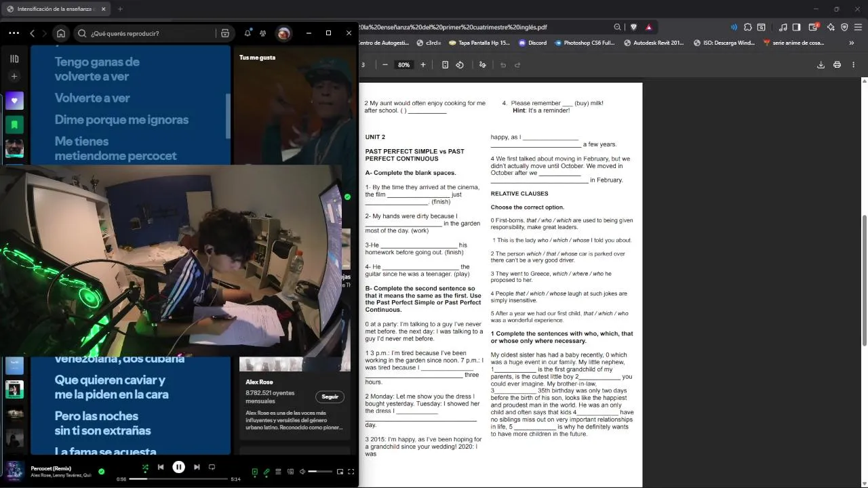
Task: Go forward in Spotify navigation
Action: pyautogui.click(x=45, y=33)
